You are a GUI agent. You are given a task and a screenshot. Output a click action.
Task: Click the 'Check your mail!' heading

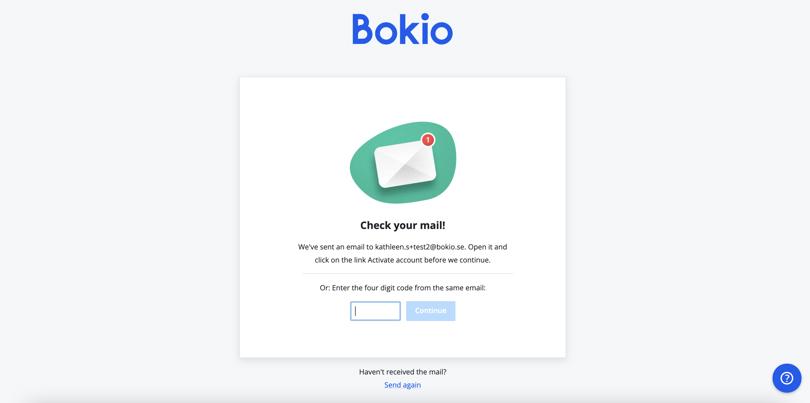[402, 226]
